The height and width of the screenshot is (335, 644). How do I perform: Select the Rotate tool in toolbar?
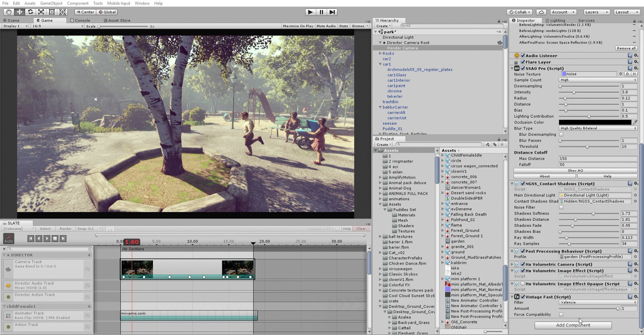click(30, 12)
